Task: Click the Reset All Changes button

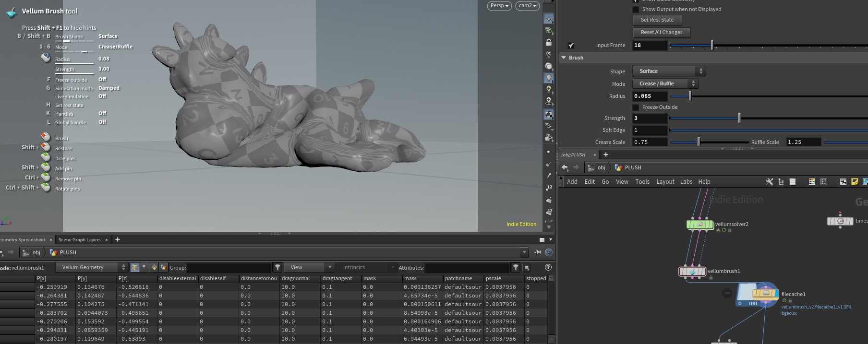Action: click(x=662, y=33)
